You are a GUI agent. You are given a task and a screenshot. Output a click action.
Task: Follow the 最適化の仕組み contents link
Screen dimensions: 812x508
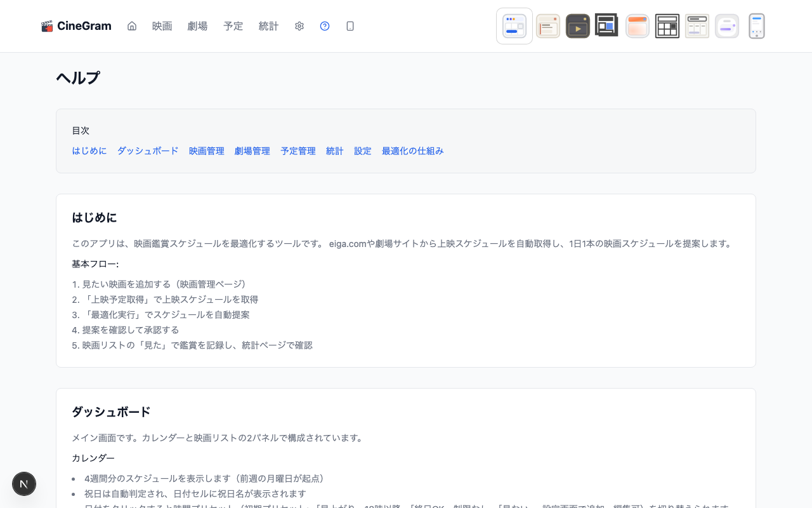tap(412, 151)
